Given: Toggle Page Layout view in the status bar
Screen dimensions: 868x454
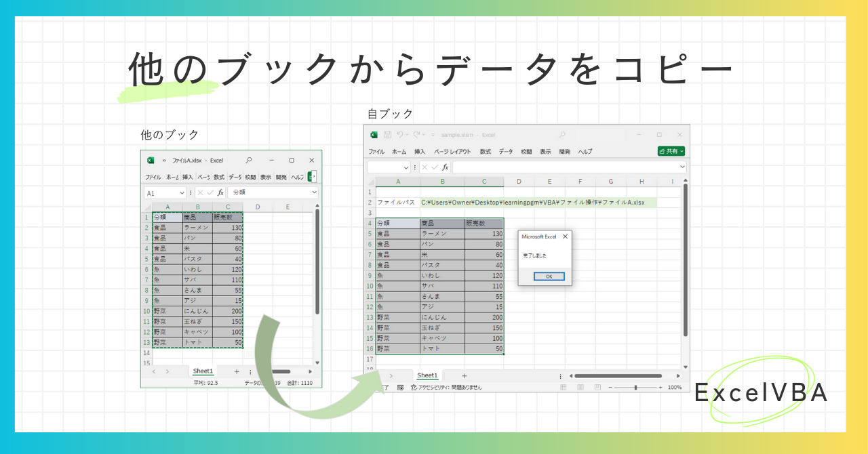Looking at the screenshot, I should [x=580, y=387].
